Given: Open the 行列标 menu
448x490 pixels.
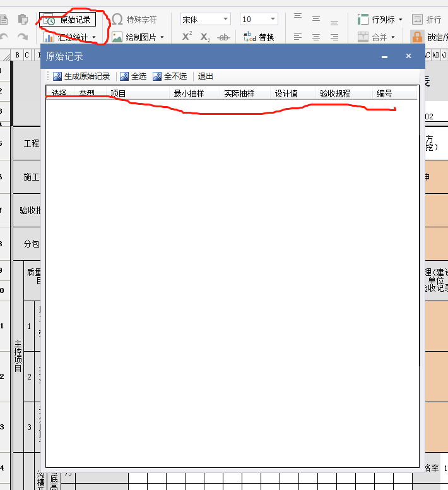Looking at the screenshot, I should click(x=379, y=20).
